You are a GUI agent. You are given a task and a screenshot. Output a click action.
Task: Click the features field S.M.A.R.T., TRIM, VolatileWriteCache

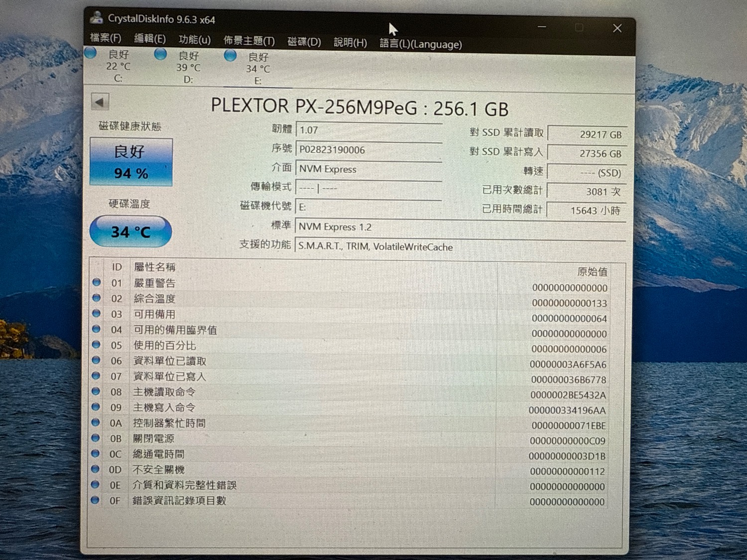pos(461,246)
